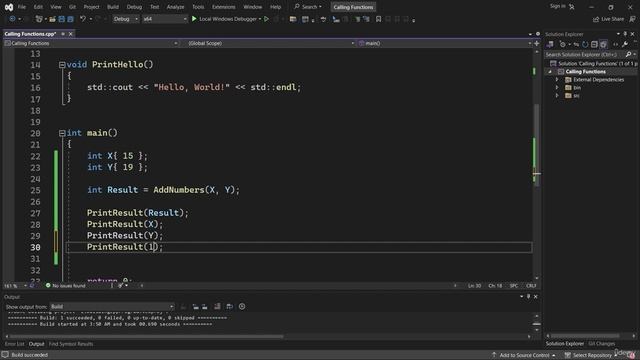The width and height of the screenshot is (640, 360).
Task: Click the Navigate Backward icon
Action: pos(12,19)
